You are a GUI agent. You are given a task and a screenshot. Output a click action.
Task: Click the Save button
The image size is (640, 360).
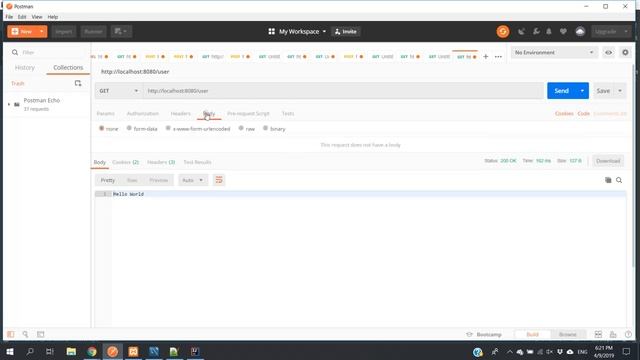[603, 91]
